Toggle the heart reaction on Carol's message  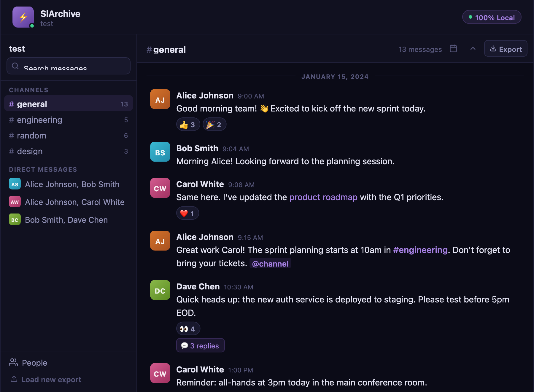[x=187, y=213]
